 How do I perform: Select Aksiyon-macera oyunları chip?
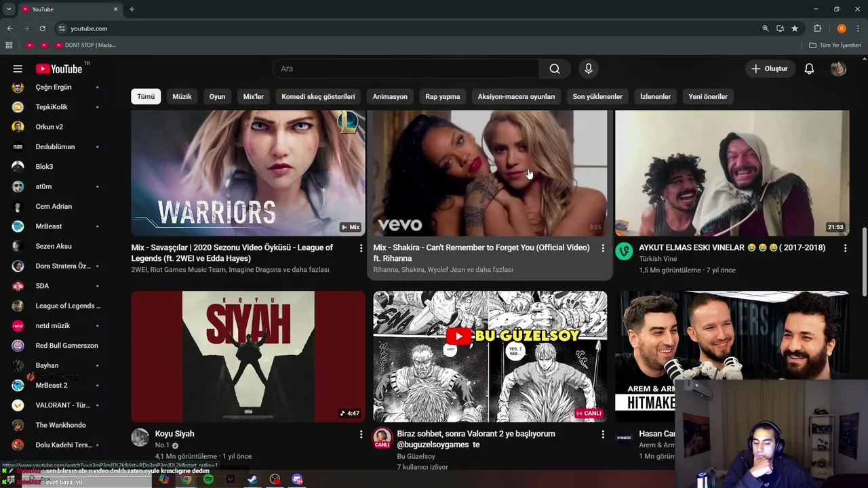(x=516, y=96)
